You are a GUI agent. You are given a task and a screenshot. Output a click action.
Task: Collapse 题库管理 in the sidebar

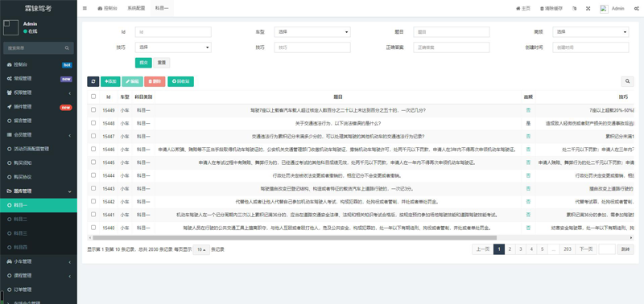pyautogui.click(x=39, y=191)
